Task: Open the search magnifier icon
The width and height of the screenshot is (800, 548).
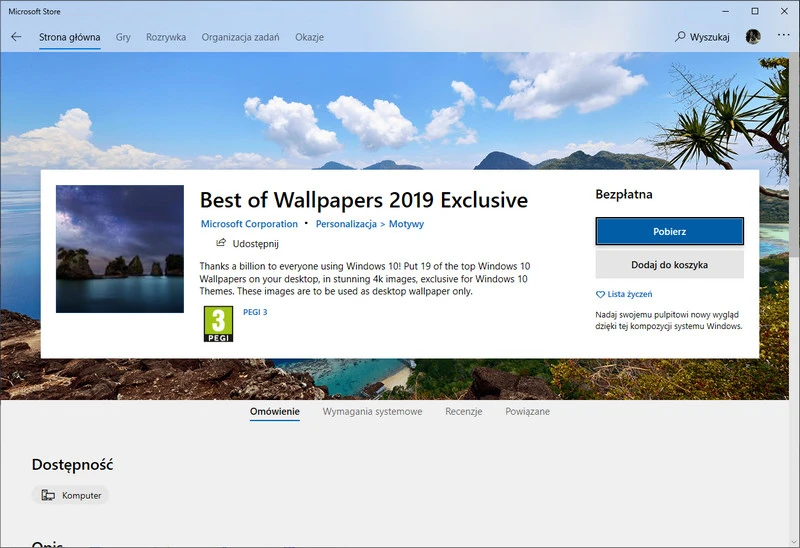Action: tap(681, 37)
